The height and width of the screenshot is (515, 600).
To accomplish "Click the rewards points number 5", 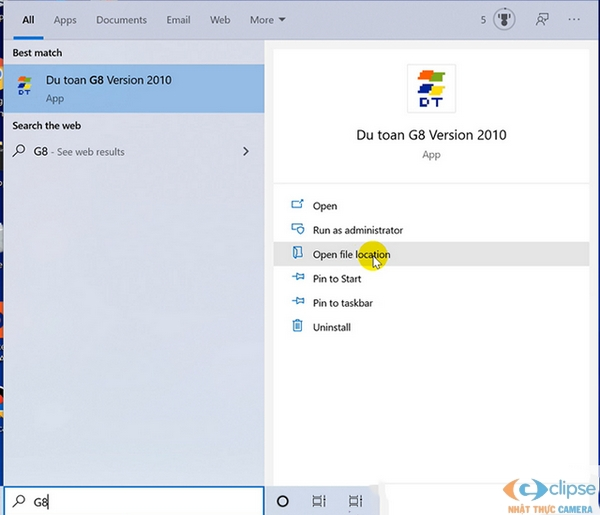I will (483, 20).
